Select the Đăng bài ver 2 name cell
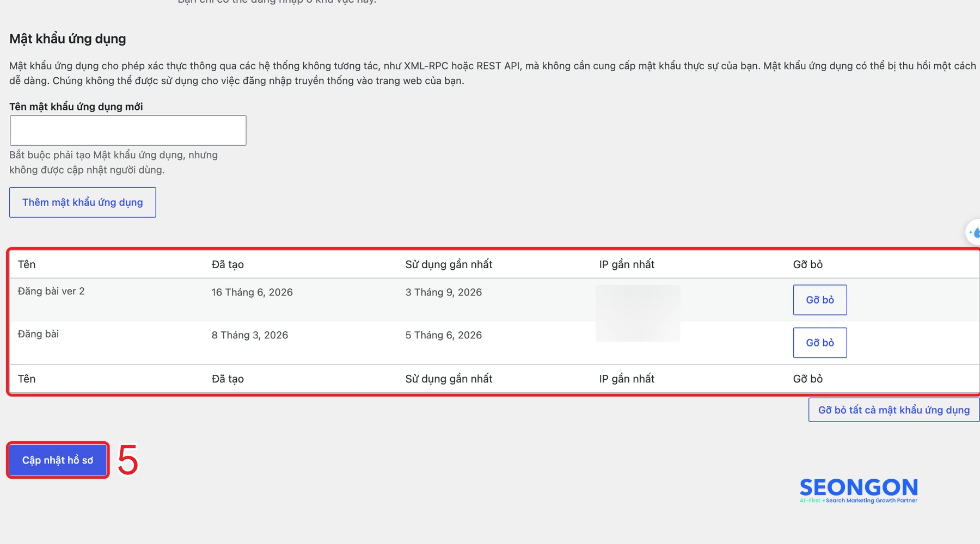 tap(51, 292)
